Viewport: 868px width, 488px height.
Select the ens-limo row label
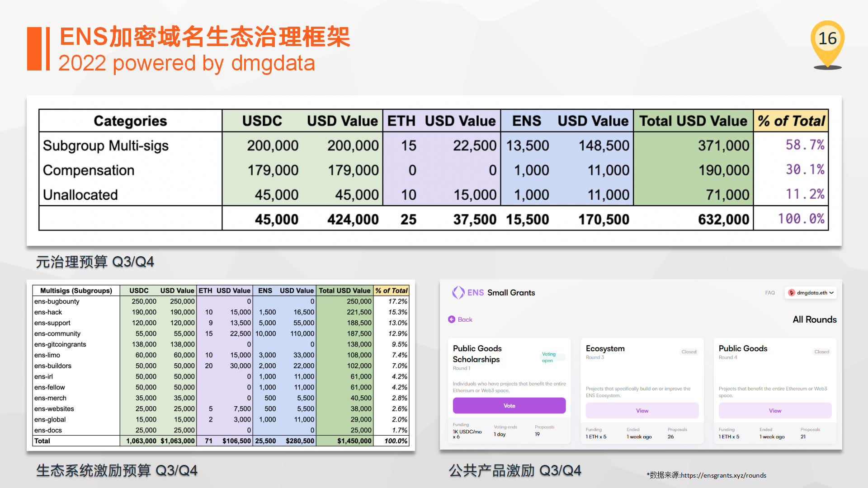[x=47, y=355]
